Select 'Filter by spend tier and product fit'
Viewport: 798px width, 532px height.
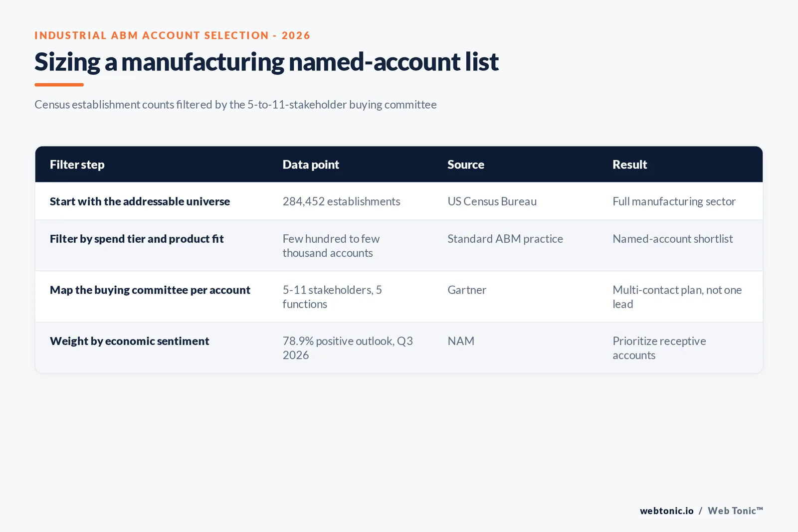coord(137,239)
